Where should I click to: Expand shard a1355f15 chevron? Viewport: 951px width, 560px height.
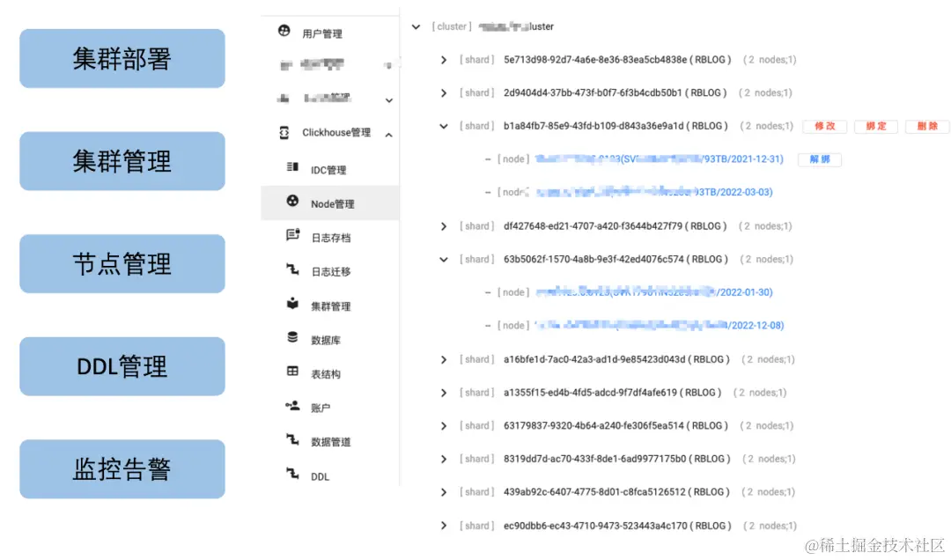coord(444,394)
